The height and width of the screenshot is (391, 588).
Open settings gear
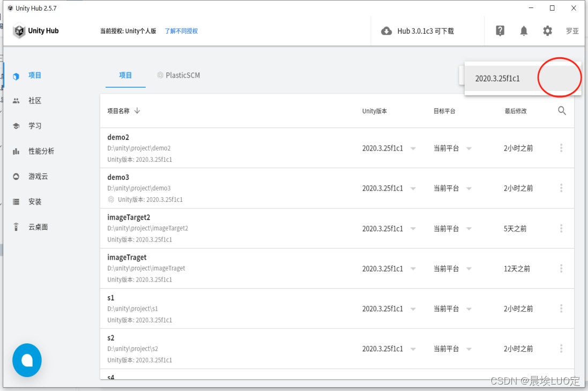[547, 31]
